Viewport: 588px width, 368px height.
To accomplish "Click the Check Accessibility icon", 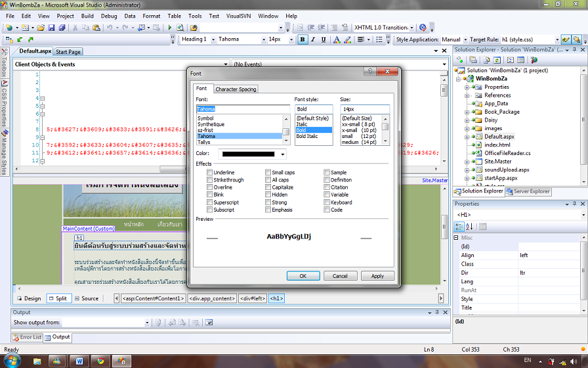I will 423,28.
